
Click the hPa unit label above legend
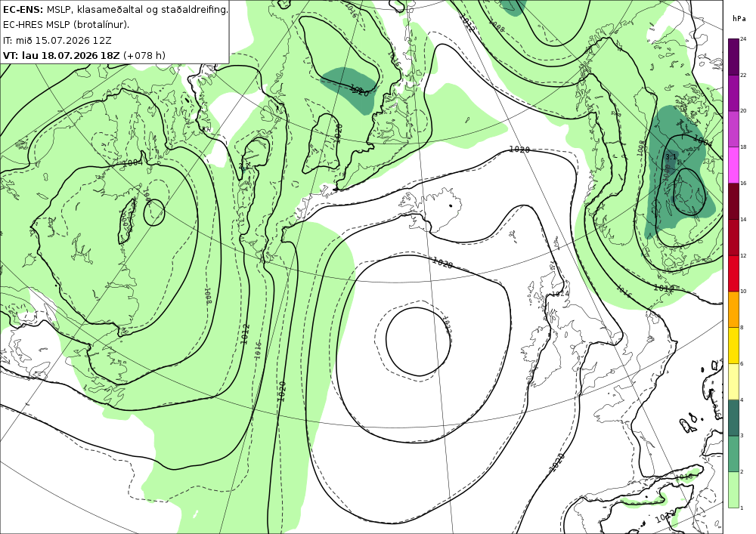click(739, 19)
